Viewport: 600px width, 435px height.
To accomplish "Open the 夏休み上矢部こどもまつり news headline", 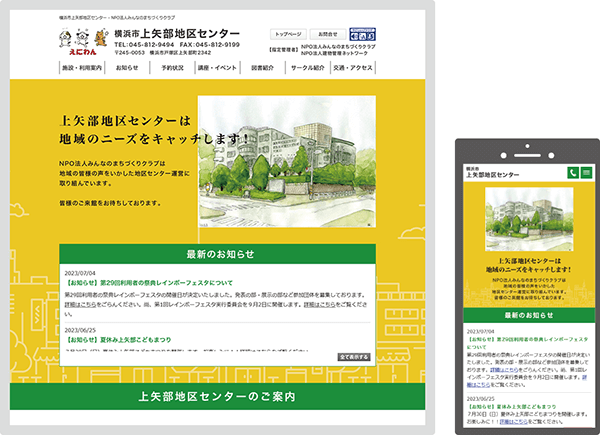I will coord(120,339).
